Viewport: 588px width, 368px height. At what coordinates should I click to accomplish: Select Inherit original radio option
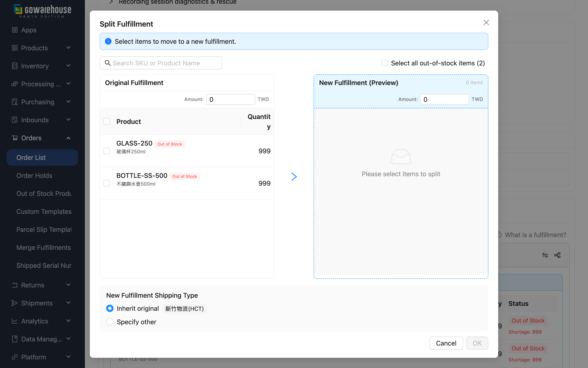[x=110, y=308]
